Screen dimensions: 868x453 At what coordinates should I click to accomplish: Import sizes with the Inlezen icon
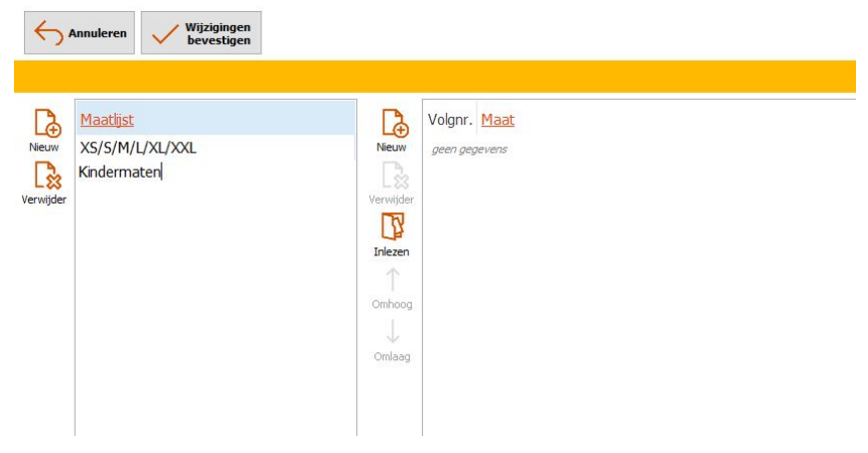tap(391, 229)
